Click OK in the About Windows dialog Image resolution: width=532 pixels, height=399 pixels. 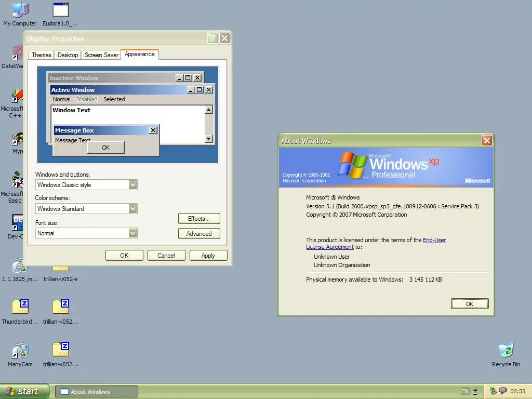470,303
